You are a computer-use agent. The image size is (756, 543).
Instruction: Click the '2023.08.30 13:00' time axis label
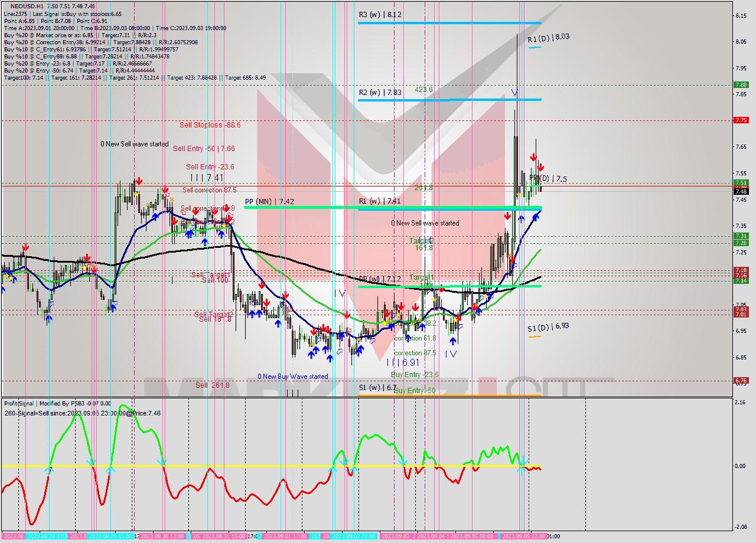click(x=164, y=537)
